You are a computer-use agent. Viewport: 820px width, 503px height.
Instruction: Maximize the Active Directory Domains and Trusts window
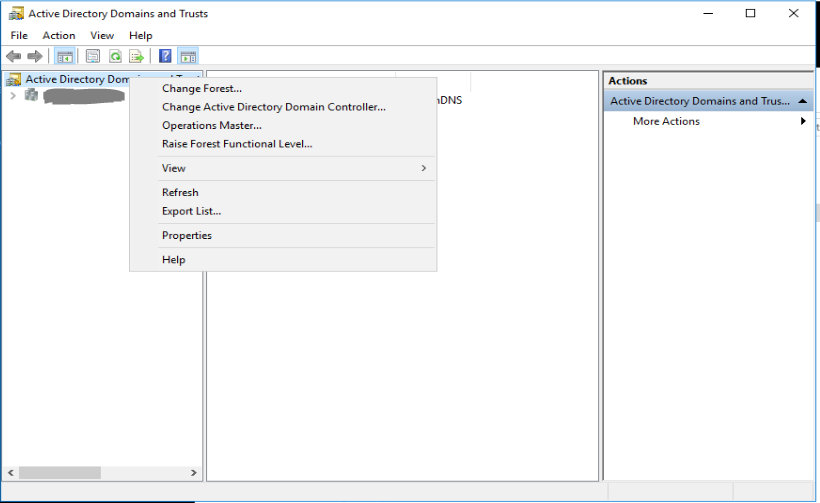coord(750,13)
